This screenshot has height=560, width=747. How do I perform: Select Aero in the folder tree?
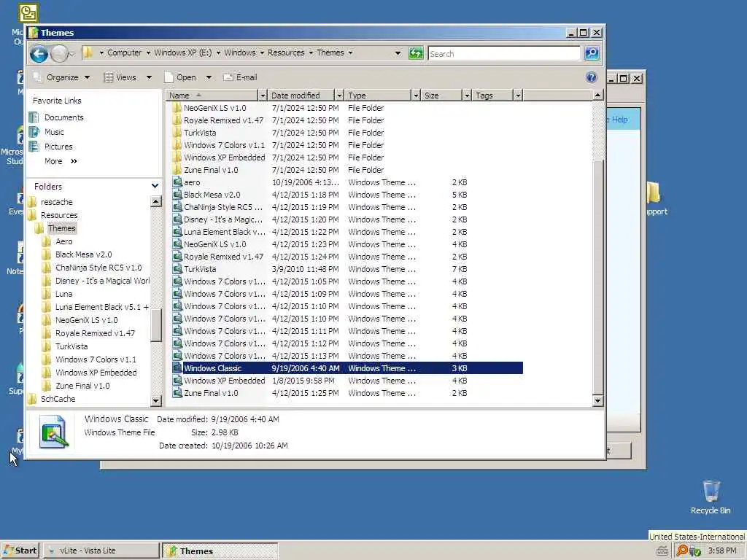pos(64,241)
